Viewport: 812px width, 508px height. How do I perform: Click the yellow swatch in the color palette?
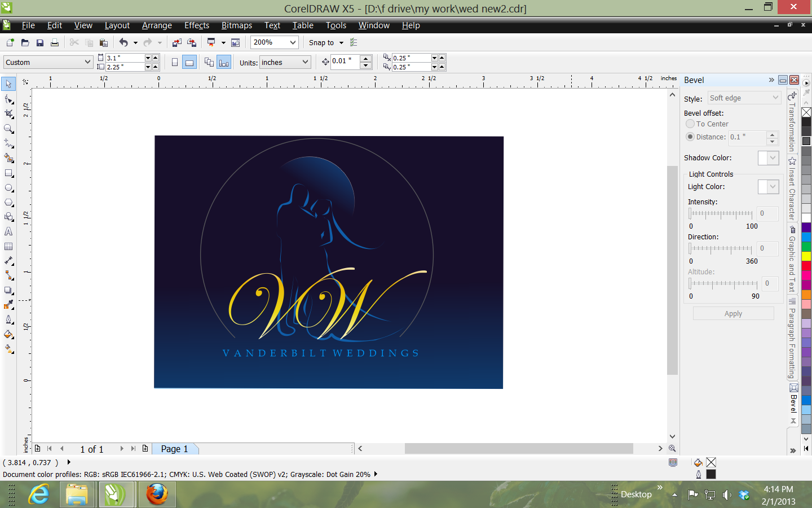[806, 256]
